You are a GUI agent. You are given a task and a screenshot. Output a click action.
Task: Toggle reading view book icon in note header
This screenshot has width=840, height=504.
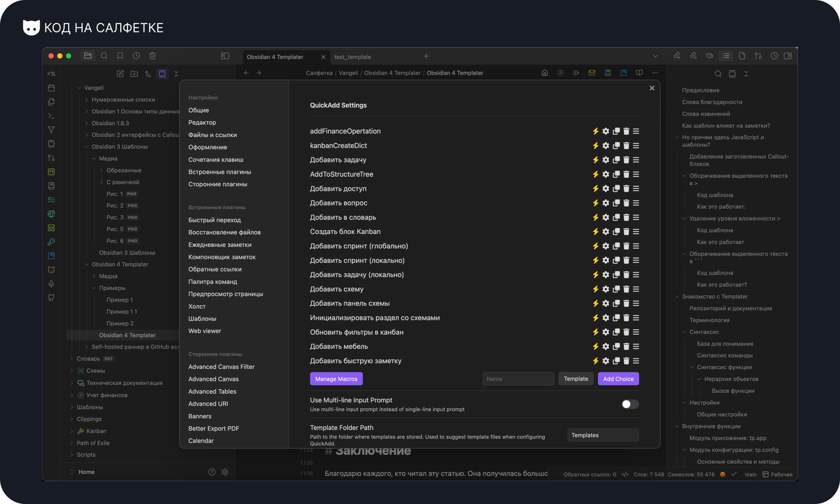point(639,73)
